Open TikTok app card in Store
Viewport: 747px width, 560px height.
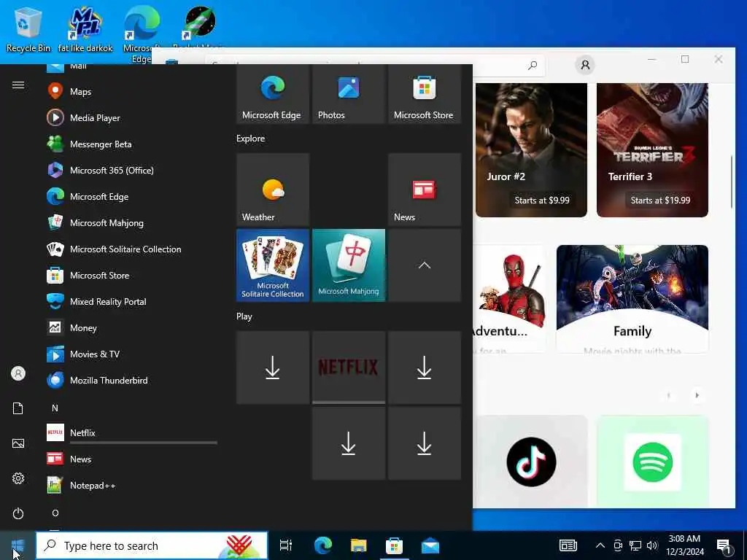pos(531,462)
